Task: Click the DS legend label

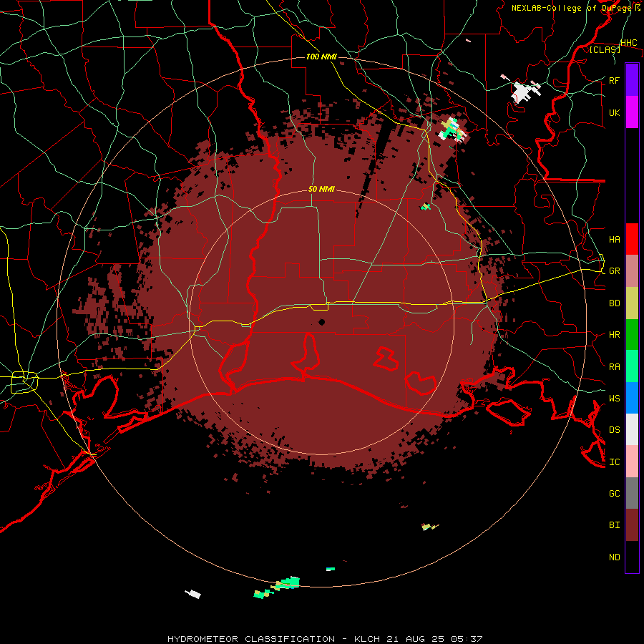Action: [614, 429]
